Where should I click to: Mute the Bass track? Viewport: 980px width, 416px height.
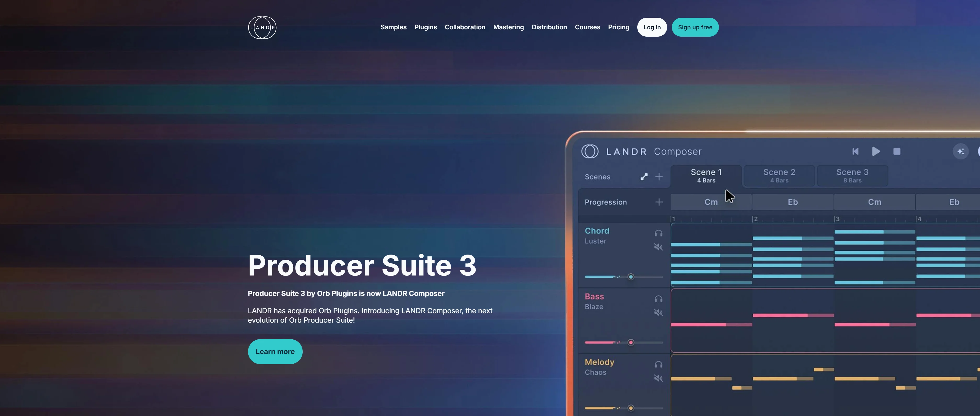[x=658, y=312]
